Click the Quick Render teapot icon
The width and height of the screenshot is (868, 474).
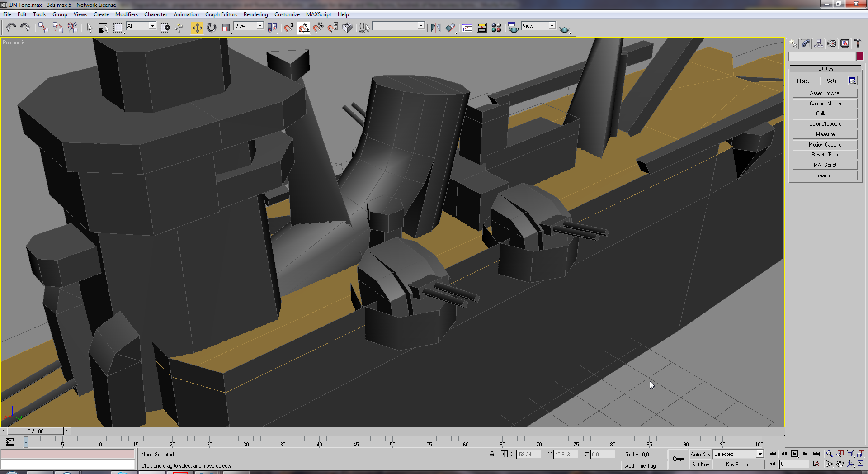[565, 29]
